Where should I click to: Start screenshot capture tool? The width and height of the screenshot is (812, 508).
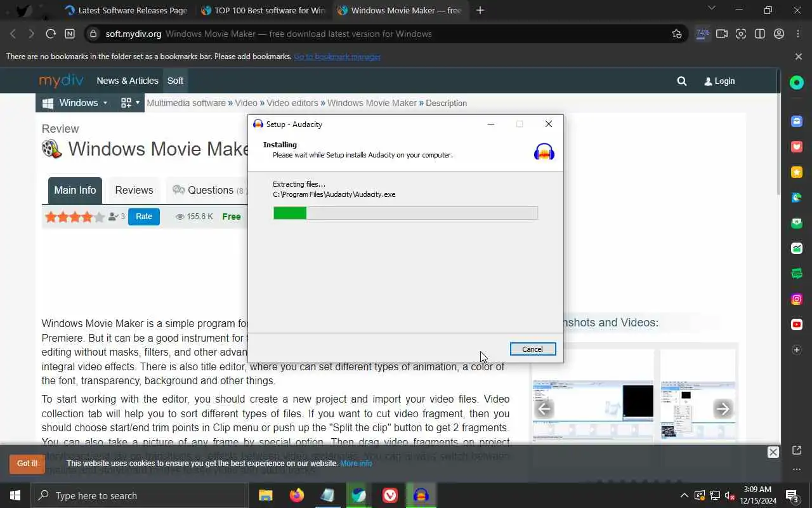click(741, 34)
